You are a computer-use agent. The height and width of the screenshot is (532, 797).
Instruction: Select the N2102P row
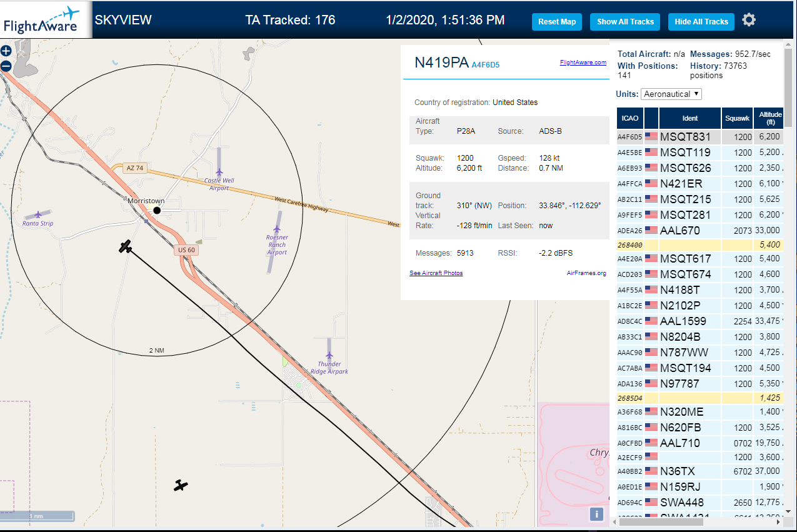(x=700, y=305)
